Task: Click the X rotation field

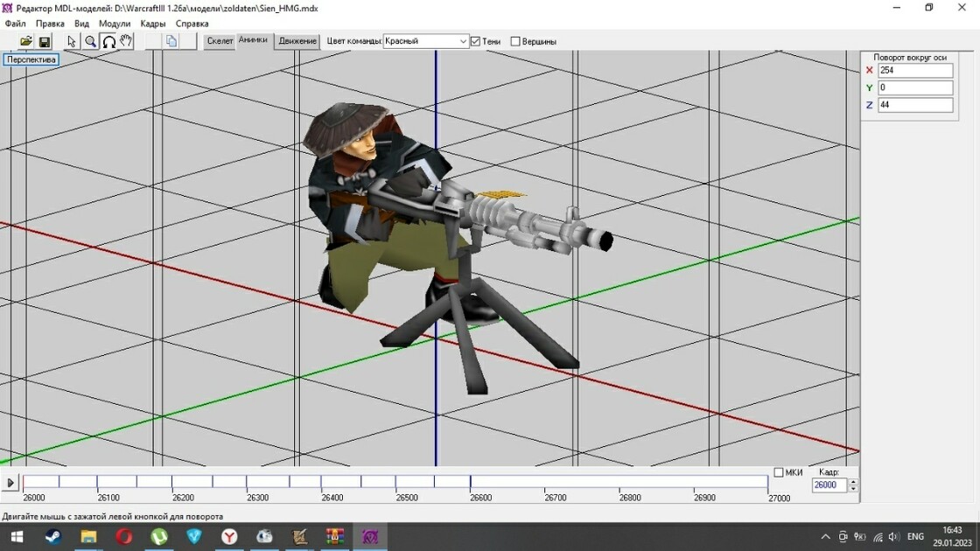Action: pyautogui.click(x=915, y=71)
